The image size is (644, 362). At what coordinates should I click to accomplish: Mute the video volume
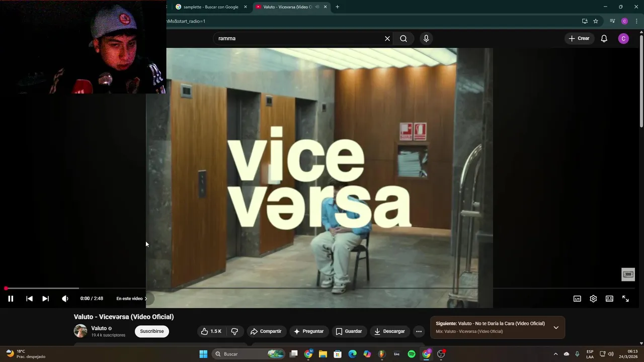tap(65, 299)
